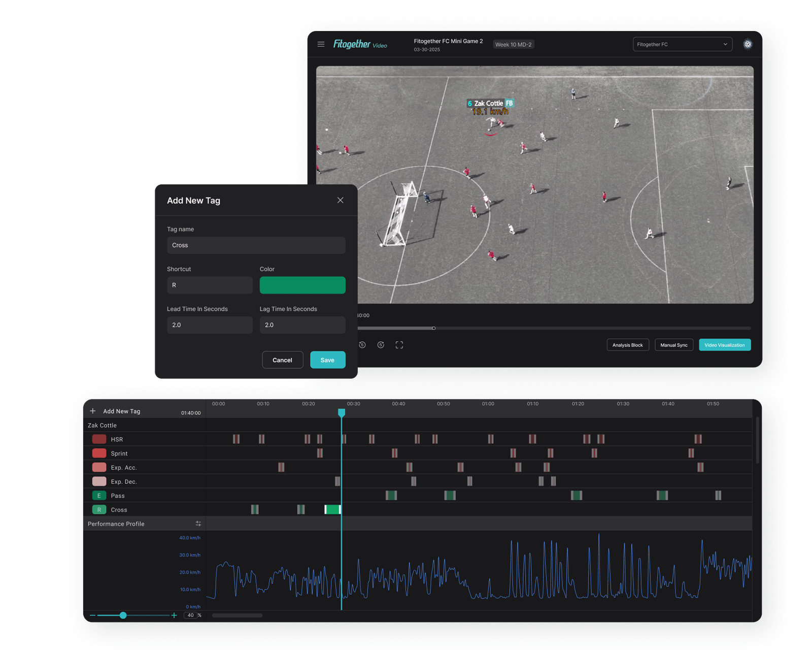
Task: Click the Exp. Acc. color swatch
Action: (x=99, y=468)
